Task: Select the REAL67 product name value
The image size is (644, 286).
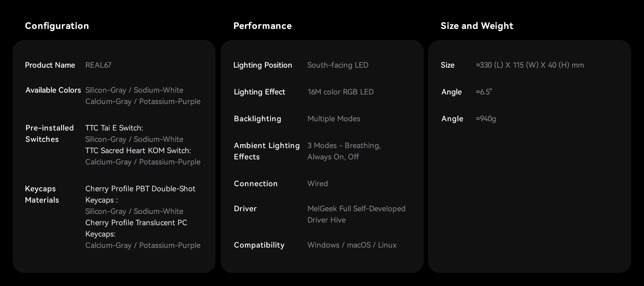Action: pos(98,65)
